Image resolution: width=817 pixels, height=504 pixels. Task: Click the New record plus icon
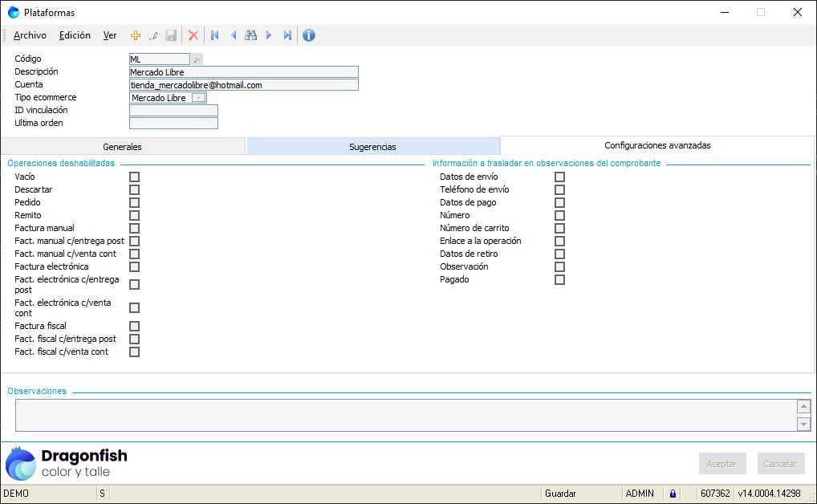tap(136, 35)
